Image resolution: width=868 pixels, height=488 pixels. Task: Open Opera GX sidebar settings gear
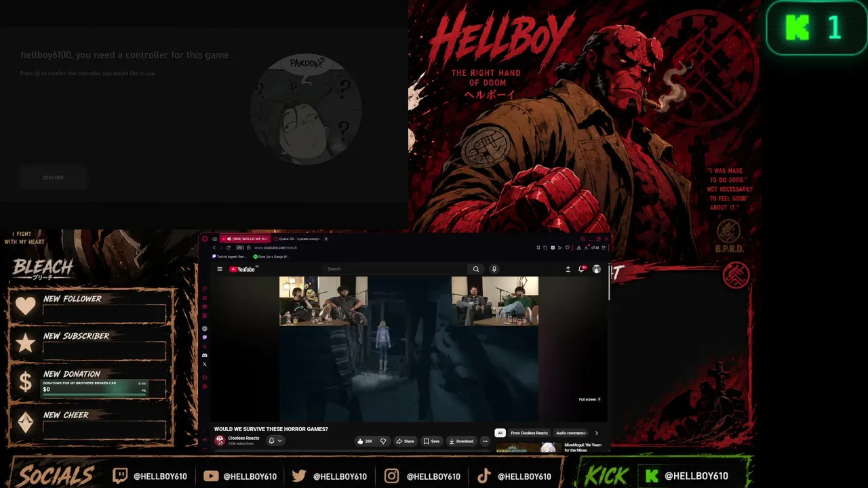205,386
